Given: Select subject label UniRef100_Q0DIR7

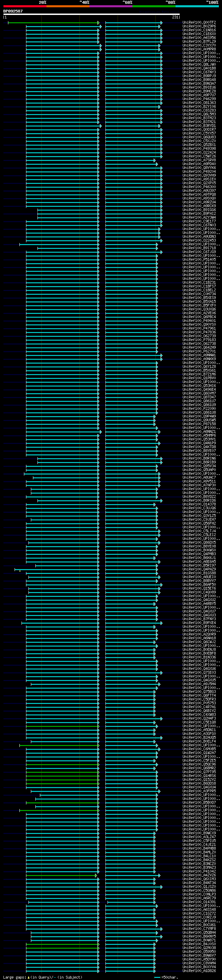Looking at the screenshot, I should (199, 129).
